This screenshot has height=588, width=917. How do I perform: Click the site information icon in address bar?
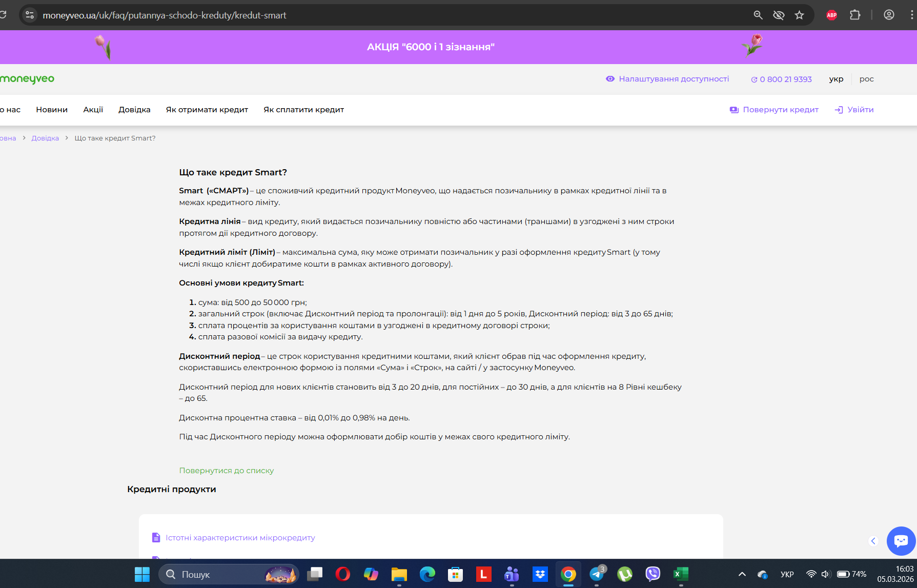(30, 15)
